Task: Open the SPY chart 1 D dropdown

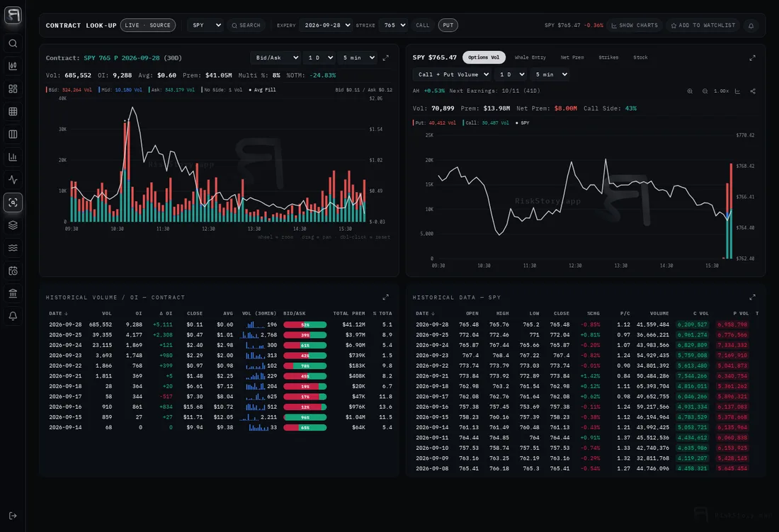Action: coord(510,74)
